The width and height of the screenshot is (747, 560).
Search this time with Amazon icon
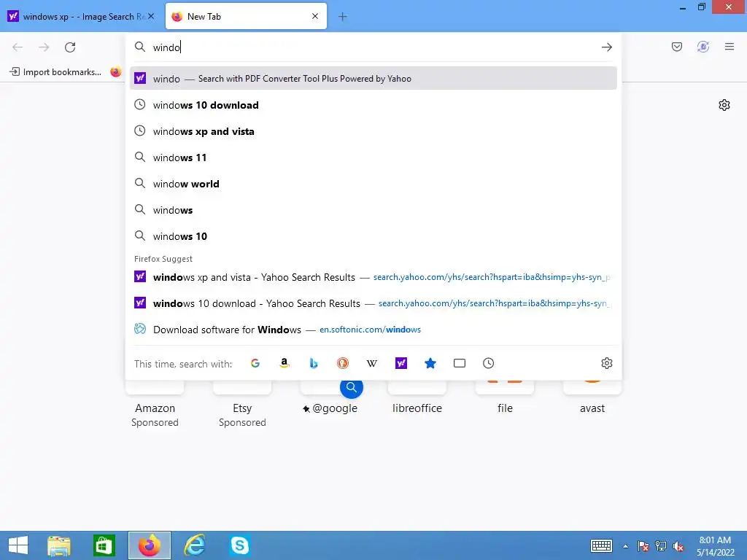point(285,363)
